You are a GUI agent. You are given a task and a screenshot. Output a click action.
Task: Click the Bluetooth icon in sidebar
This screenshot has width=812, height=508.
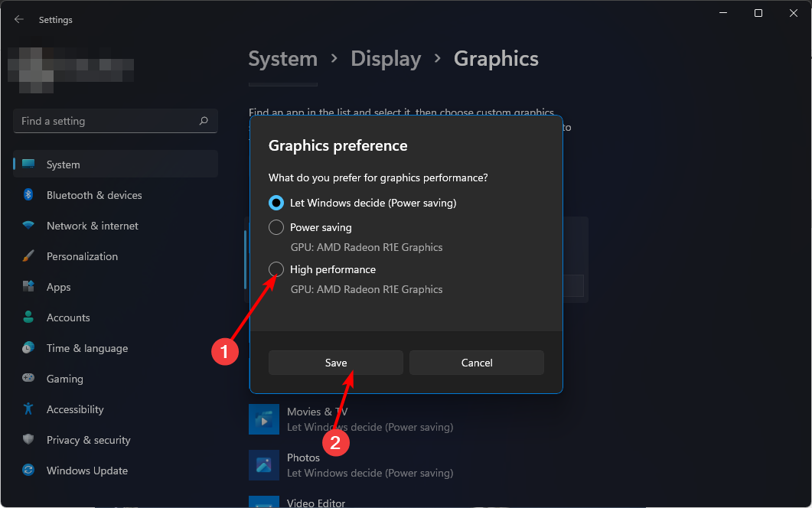point(28,194)
